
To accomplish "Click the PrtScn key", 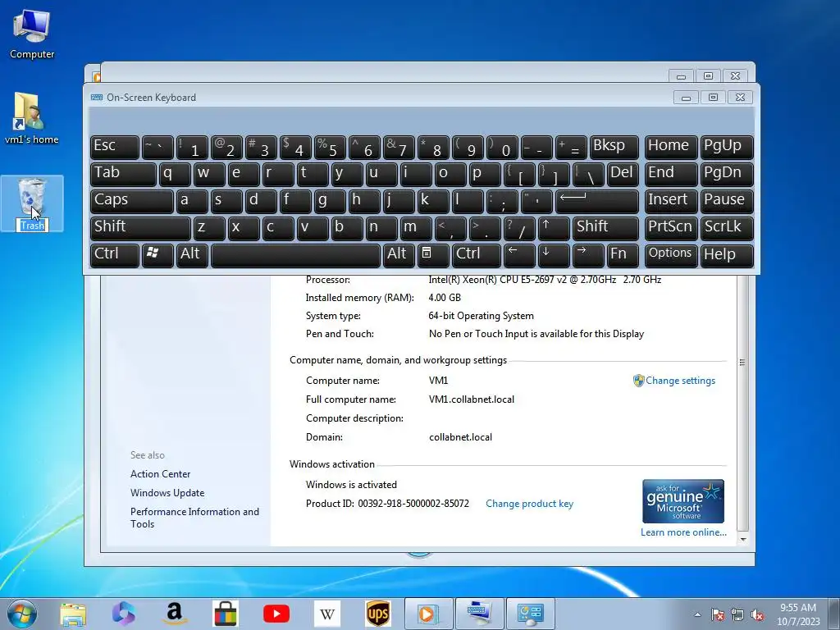I will pyautogui.click(x=671, y=228).
